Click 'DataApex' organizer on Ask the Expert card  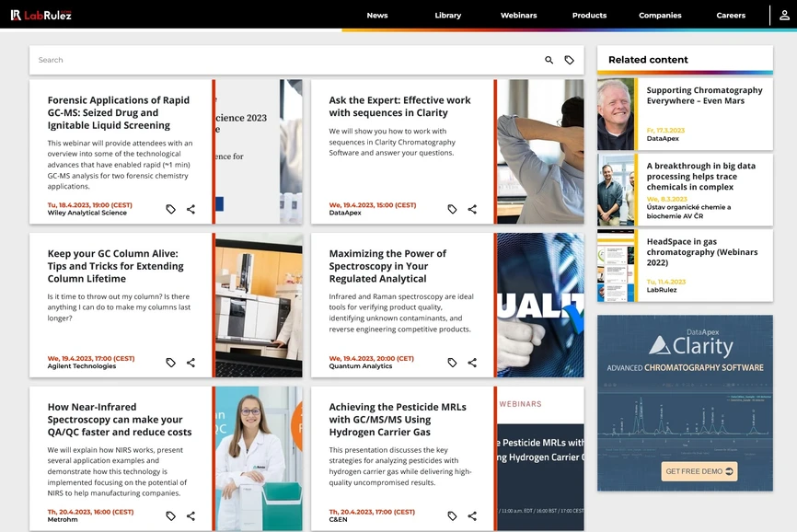tap(344, 213)
